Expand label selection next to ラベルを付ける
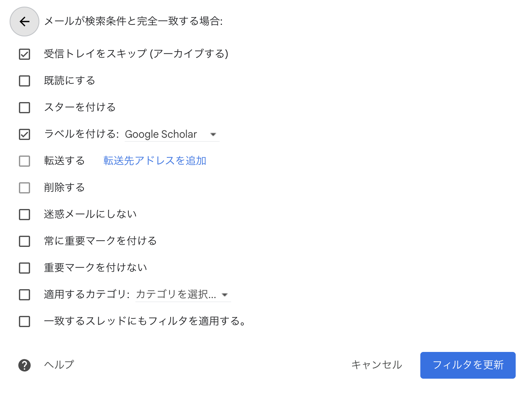Viewport: 532px width, 395px height. pos(213,134)
